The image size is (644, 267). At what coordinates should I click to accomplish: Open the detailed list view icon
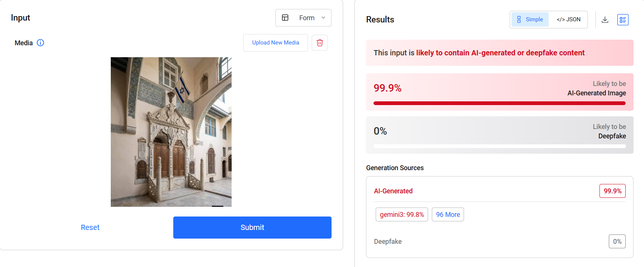coord(623,20)
